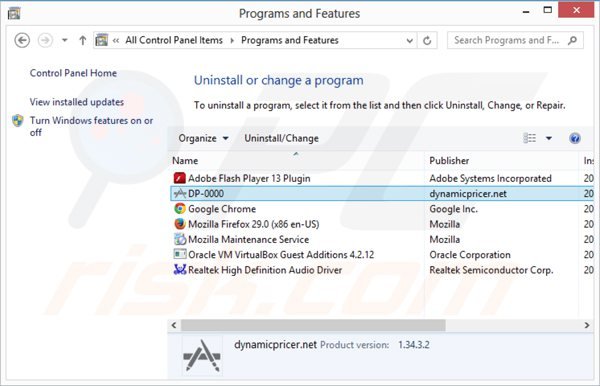Close the Programs and Features window

coord(576,10)
